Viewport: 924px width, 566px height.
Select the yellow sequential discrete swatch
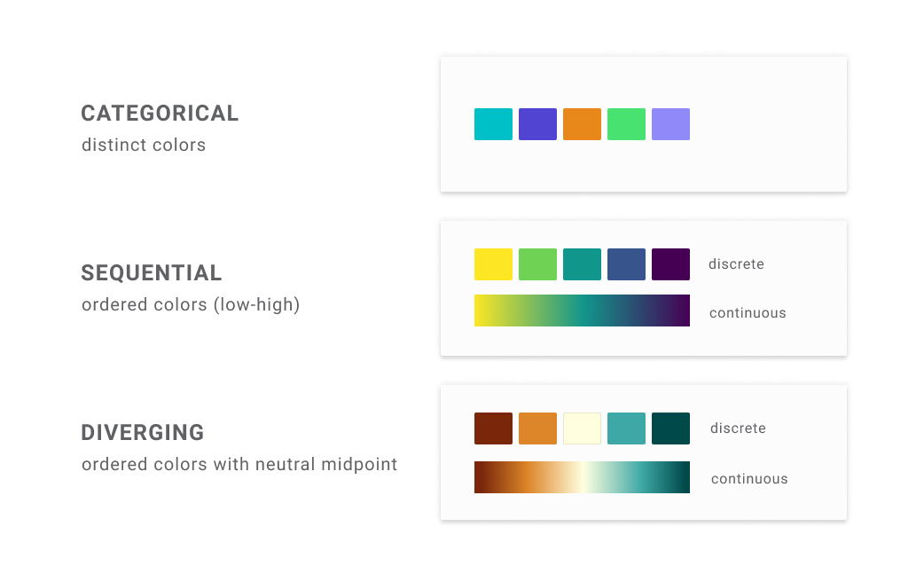point(493,264)
